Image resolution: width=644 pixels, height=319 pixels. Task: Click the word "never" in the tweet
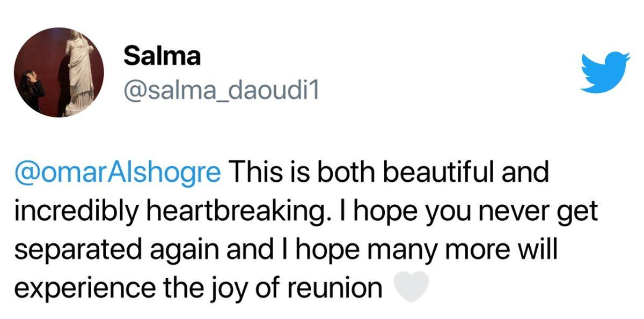click(503, 213)
